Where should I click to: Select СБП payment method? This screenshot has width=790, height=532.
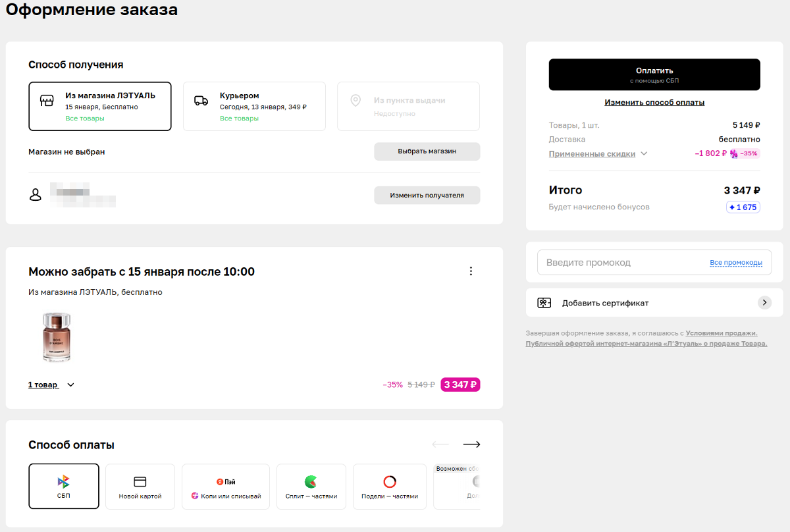[x=64, y=486]
